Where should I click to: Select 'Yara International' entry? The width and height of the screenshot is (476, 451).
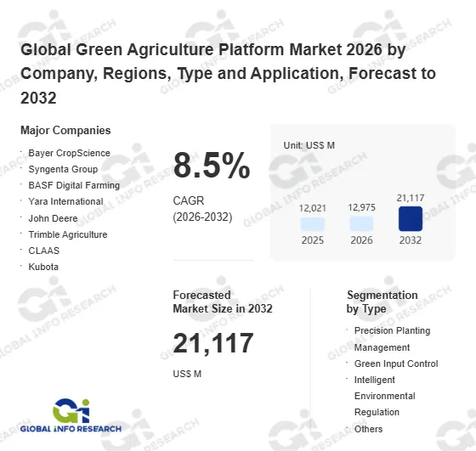pyautogui.click(x=65, y=201)
